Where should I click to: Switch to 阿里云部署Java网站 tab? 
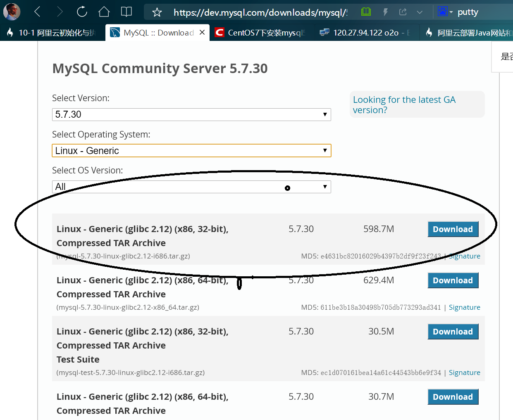pyautogui.click(x=468, y=33)
